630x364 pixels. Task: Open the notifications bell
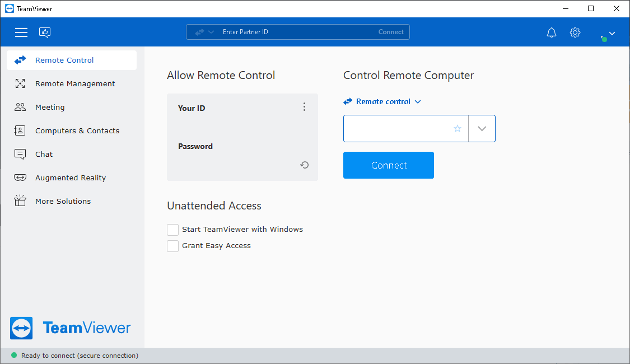[552, 32]
